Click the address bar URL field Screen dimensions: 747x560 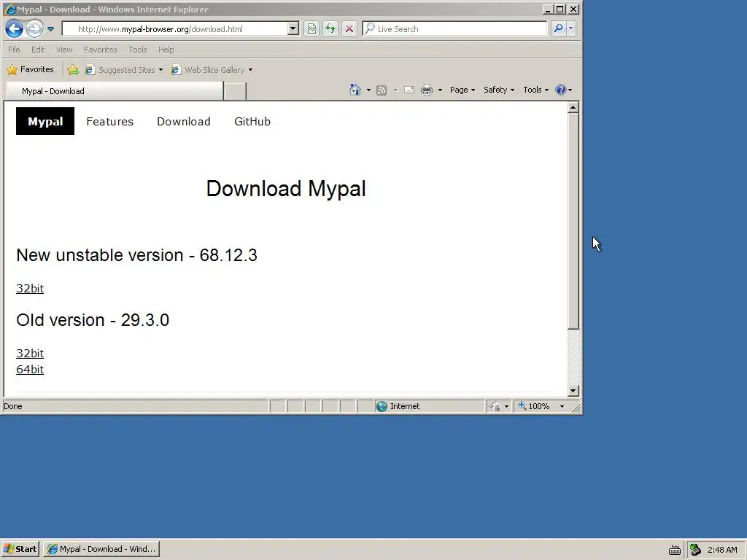point(175,29)
